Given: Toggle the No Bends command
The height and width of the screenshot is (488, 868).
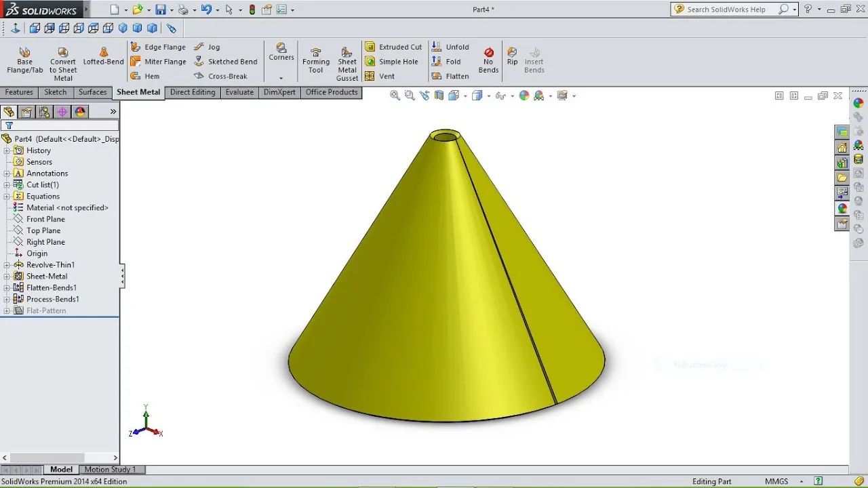Looking at the screenshot, I should [488, 61].
